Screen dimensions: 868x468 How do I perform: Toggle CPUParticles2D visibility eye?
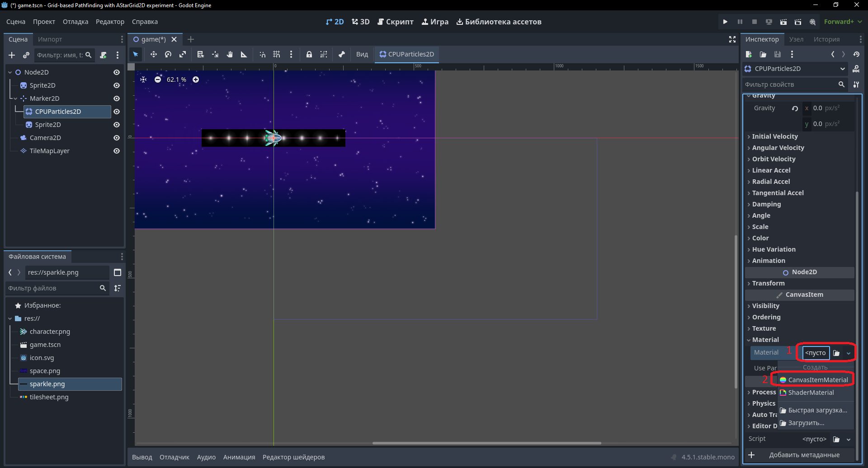point(117,112)
